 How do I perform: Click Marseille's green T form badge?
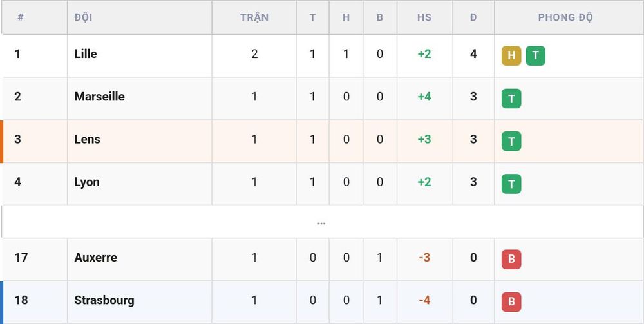pyautogui.click(x=511, y=99)
